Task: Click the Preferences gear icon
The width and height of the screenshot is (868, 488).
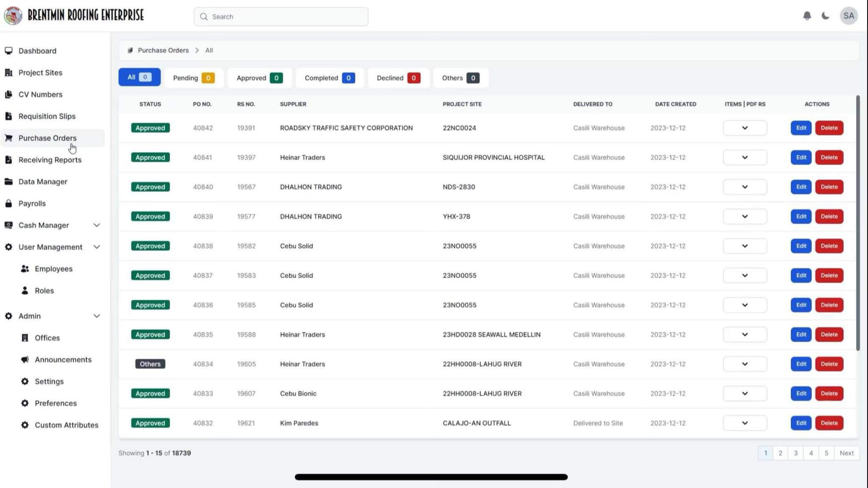Action: click(x=25, y=403)
